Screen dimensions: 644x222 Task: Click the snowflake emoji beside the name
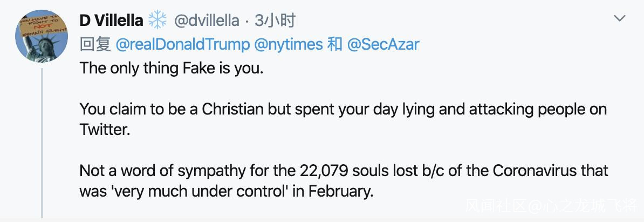click(x=158, y=21)
